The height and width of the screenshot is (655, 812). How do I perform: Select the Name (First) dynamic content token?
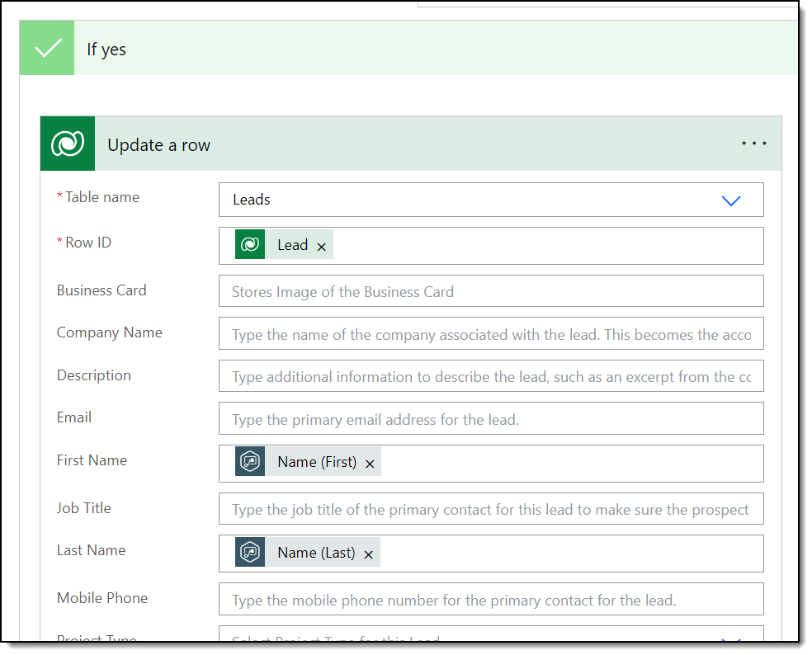(x=308, y=461)
